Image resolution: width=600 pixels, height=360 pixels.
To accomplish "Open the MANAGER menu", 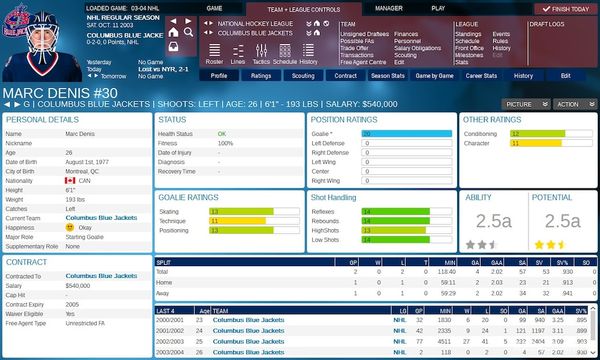I will 389,8.
